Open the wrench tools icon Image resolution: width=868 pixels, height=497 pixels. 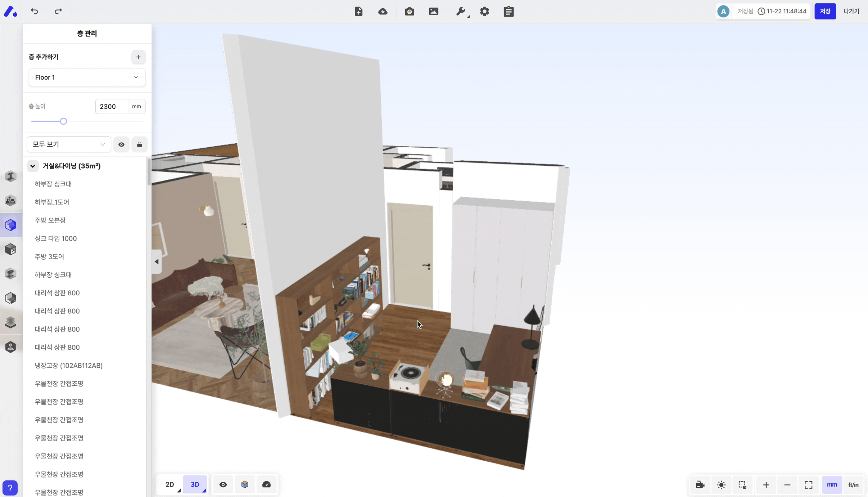(x=461, y=12)
